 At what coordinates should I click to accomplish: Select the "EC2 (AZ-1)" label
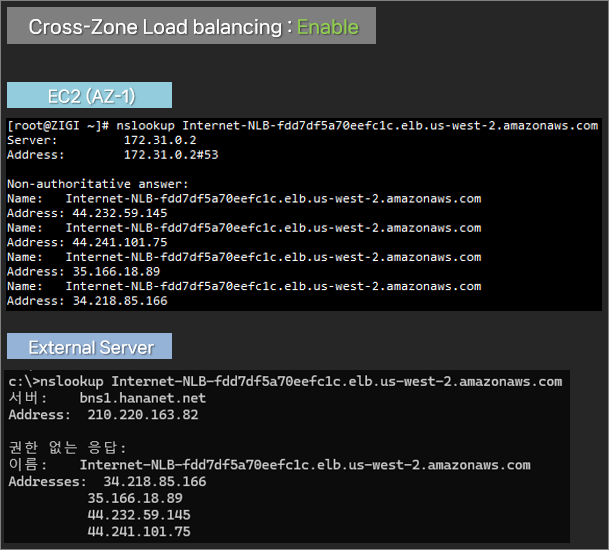(x=91, y=96)
